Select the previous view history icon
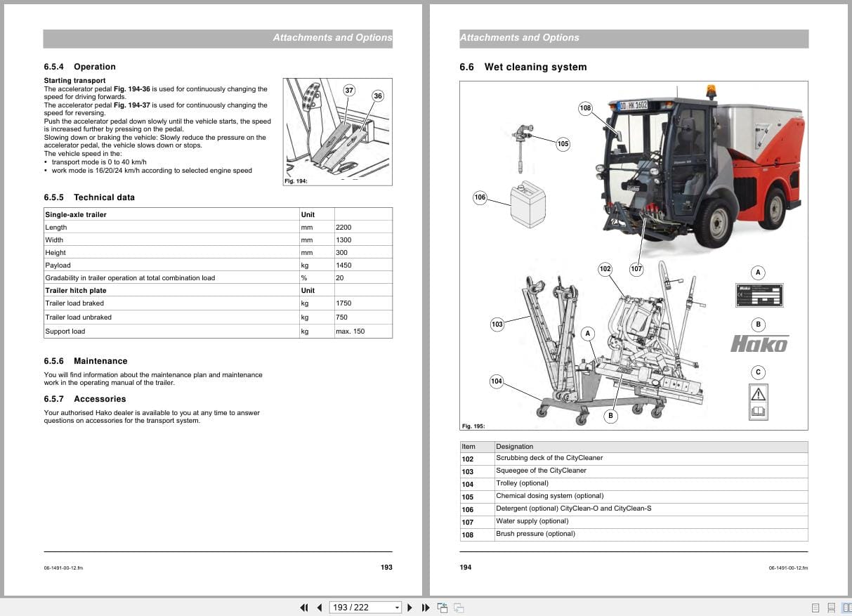 pos(443,607)
